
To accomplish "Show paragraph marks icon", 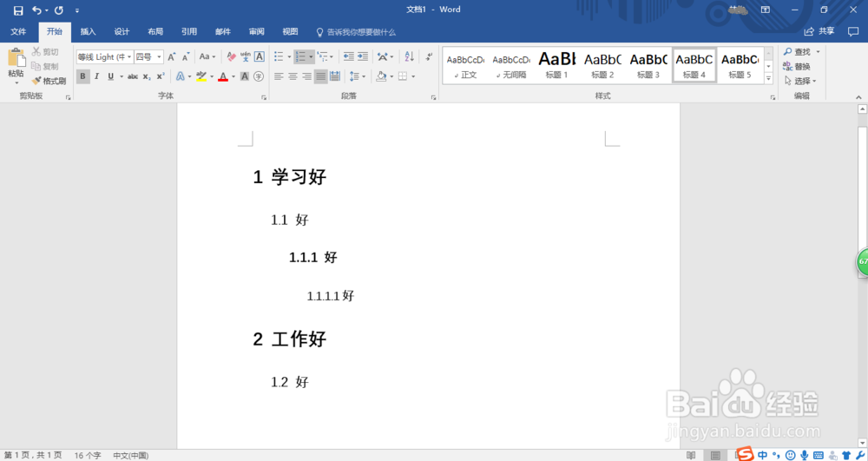I will click(429, 56).
